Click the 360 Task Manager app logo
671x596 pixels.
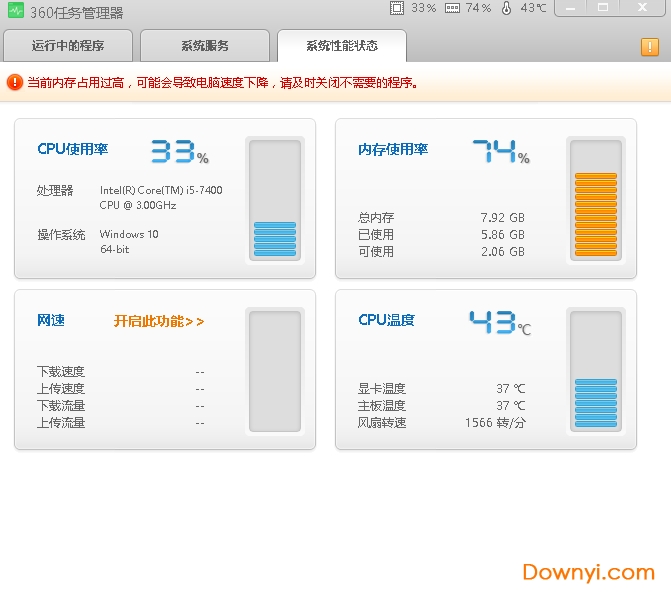[x=14, y=12]
